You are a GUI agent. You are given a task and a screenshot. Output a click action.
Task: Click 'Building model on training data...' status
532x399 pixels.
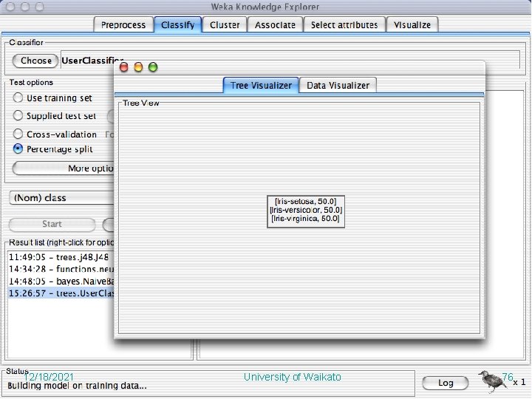[x=77, y=386]
